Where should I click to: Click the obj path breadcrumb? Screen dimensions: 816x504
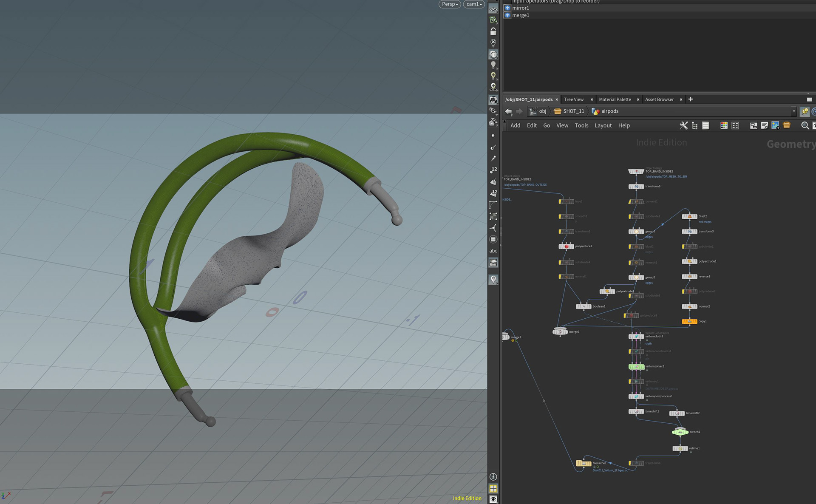(x=538, y=111)
